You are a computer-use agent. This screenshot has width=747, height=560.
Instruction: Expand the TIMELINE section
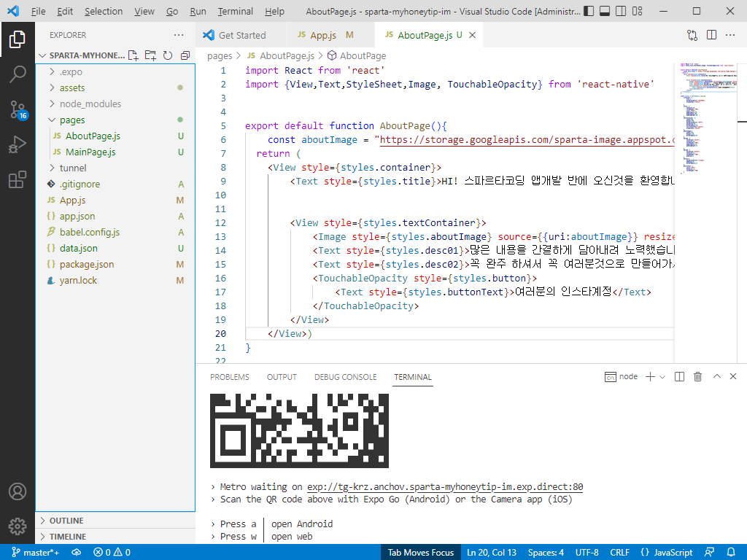click(x=115, y=537)
